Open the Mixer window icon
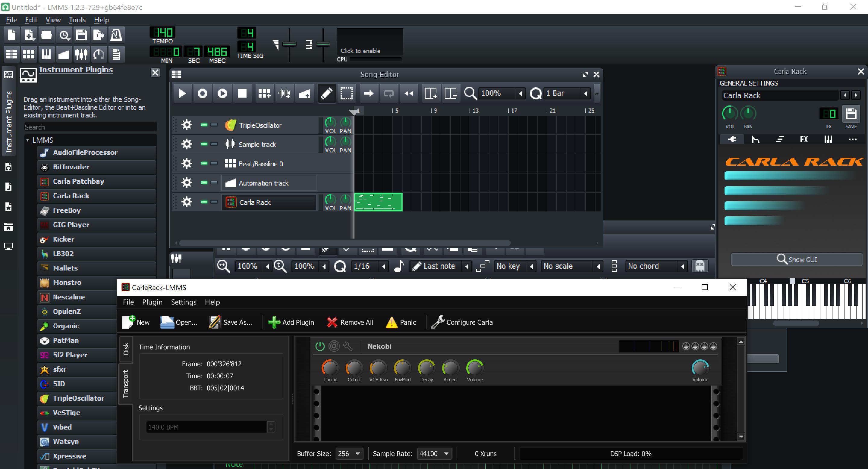 point(81,54)
